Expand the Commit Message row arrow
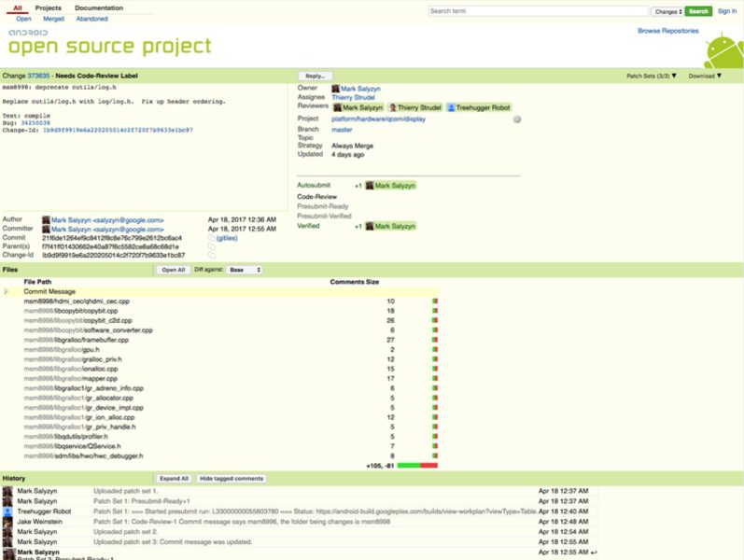The width and height of the screenshot is (744, 560). 7,291
